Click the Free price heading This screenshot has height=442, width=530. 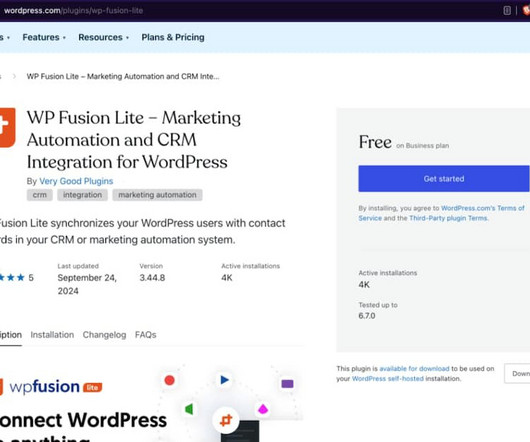(x=375, y=142)
